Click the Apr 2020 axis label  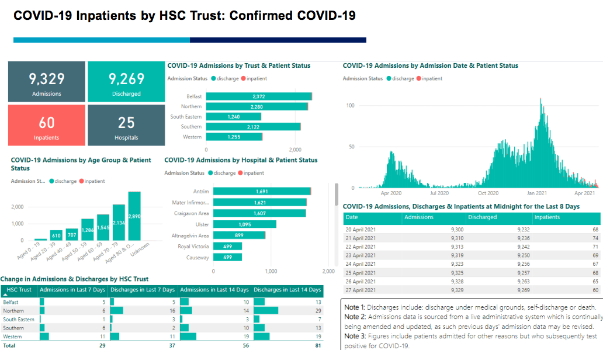click(x=391, y=193)
